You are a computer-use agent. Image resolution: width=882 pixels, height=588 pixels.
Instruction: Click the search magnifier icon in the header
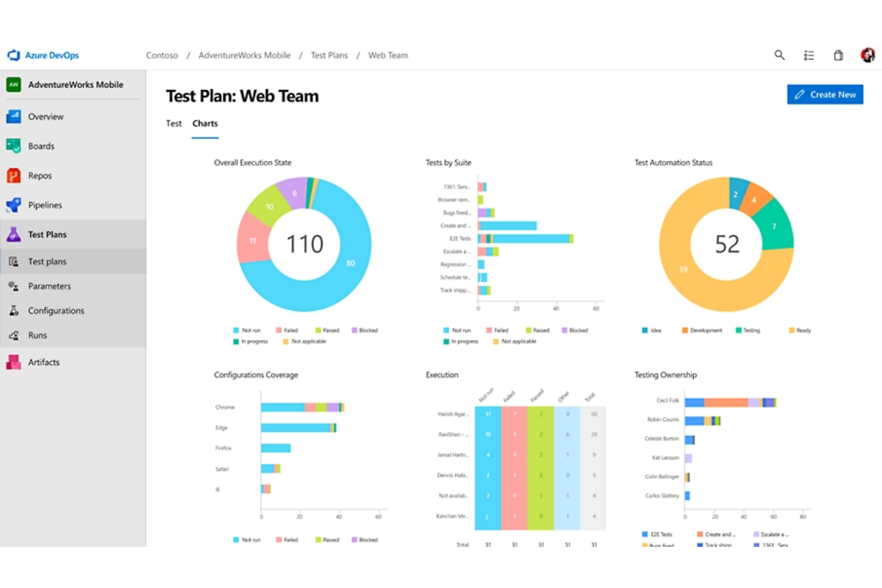click(779, 55)
